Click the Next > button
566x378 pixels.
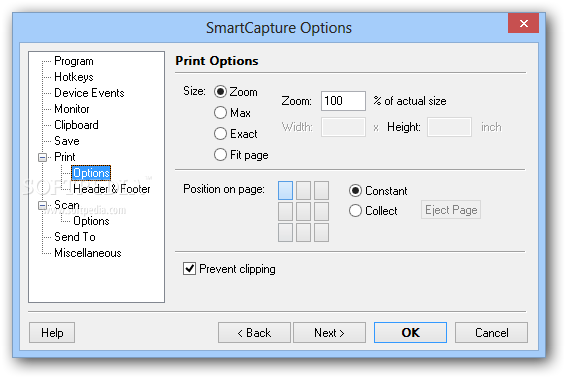point(329,333)
